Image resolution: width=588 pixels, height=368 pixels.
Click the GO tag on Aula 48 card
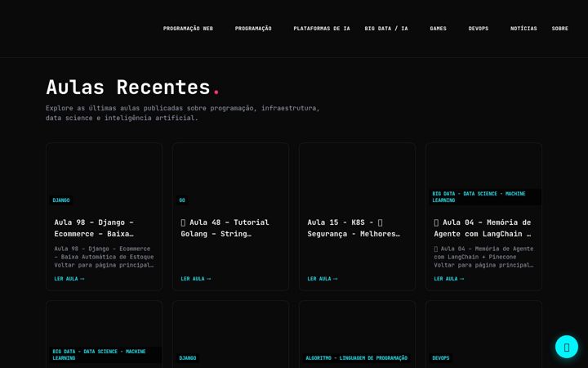[182, 200]
